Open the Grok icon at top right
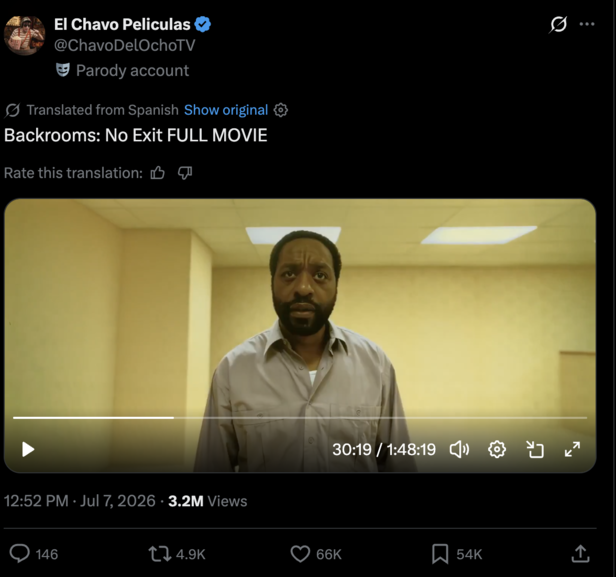This screenshot has width=616, height=577. (x=558, y=24)
